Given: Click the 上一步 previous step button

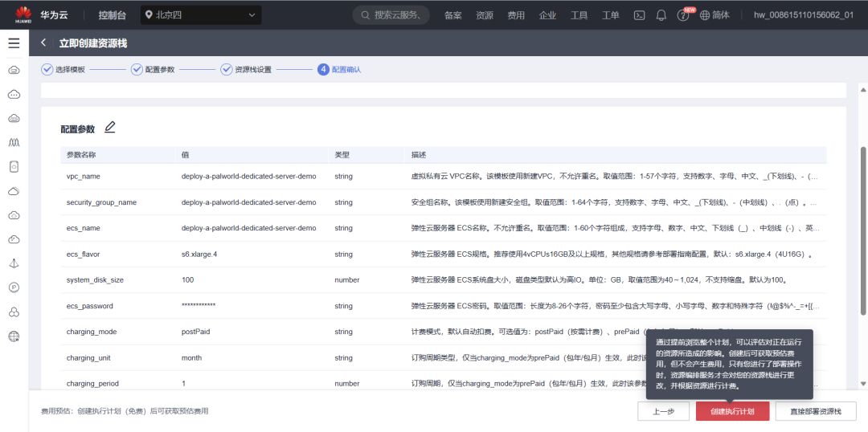Looking at the screenshot, I should [663, 411].
